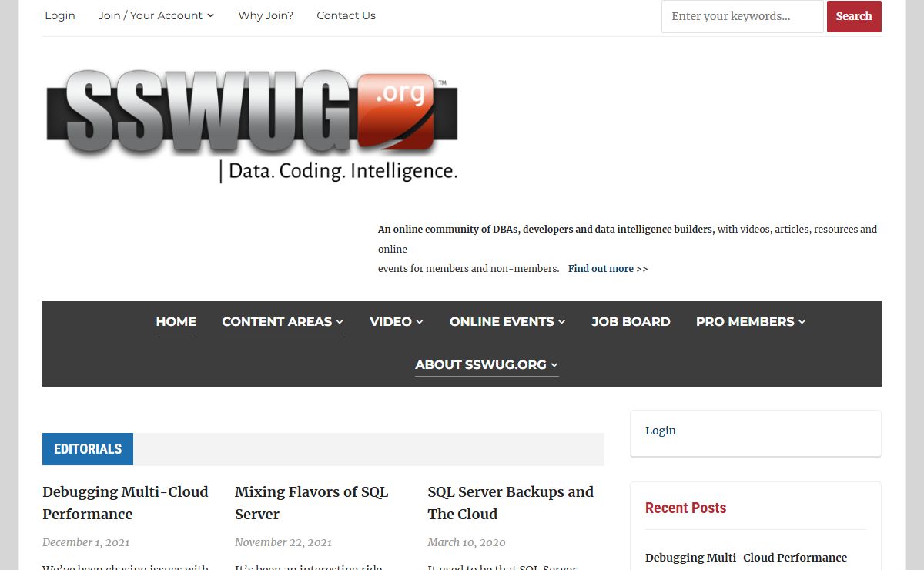
Task: Open Debugging Multi-Cloud Performance editorial title
Action: 126,503
